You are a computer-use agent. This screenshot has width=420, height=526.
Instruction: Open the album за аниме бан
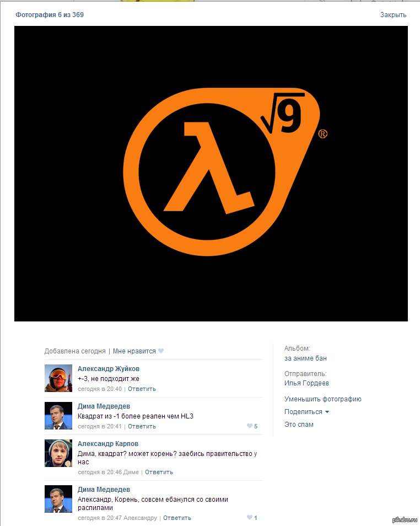(305, 358)
